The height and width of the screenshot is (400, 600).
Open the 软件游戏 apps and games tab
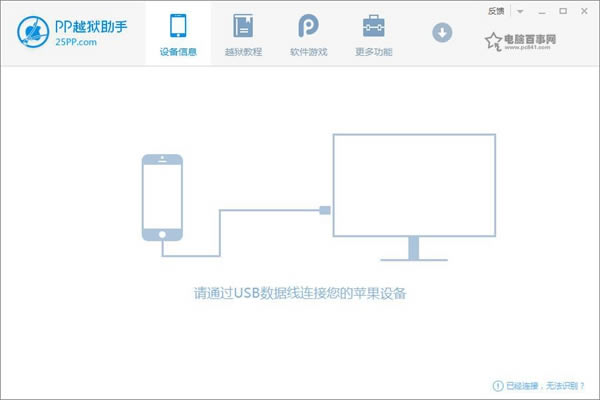point(308,34)
